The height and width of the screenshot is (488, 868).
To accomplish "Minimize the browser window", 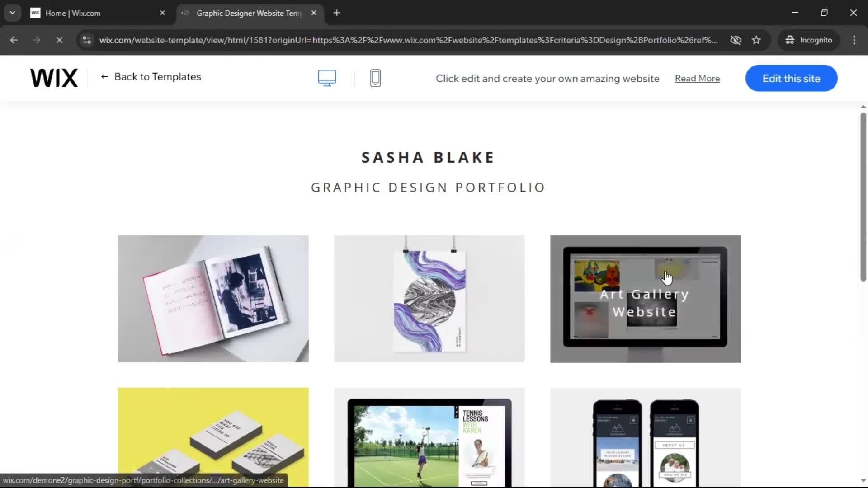I will coord(795,13).
